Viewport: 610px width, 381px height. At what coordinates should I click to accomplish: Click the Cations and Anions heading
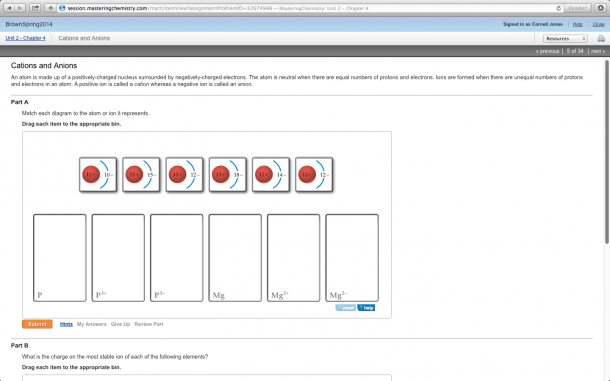44,65
